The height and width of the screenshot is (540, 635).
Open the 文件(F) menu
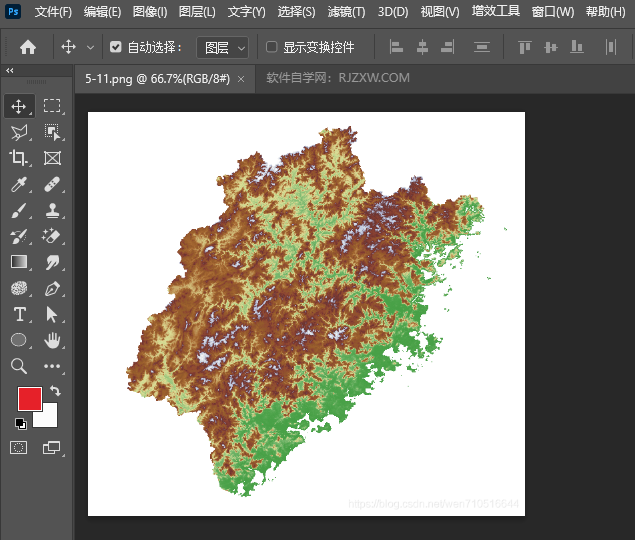[53, 12]
